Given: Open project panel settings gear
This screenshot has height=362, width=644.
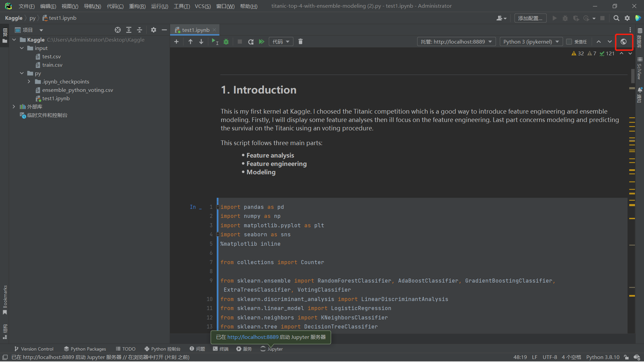Looking at the screenshot, I should click(154, 30).
